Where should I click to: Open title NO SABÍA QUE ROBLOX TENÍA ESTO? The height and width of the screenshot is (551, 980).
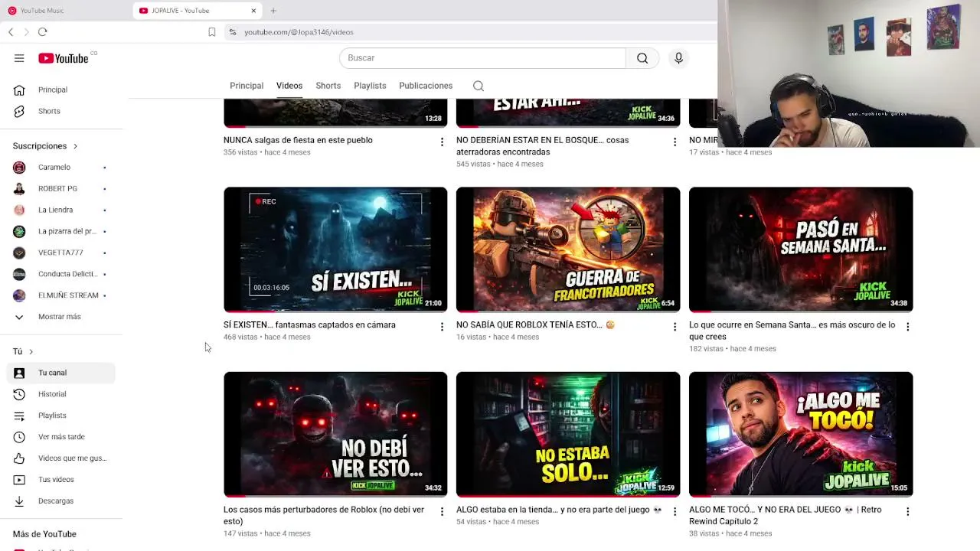point(534,325)
